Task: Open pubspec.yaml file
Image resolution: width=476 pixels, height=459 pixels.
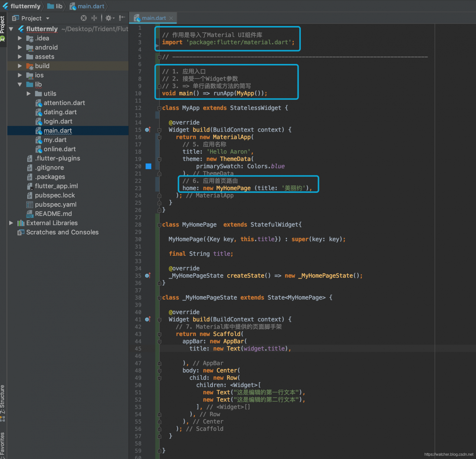Action: [55, 204]
